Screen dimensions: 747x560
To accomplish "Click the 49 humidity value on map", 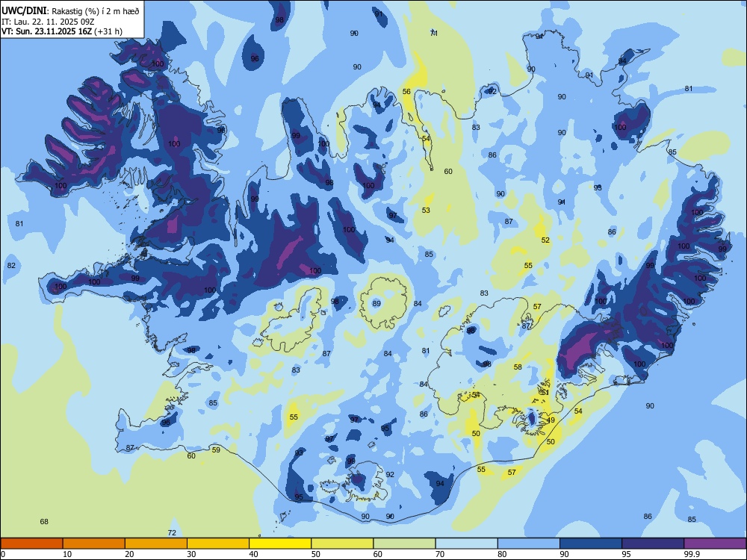I will [x=551, y=420].
